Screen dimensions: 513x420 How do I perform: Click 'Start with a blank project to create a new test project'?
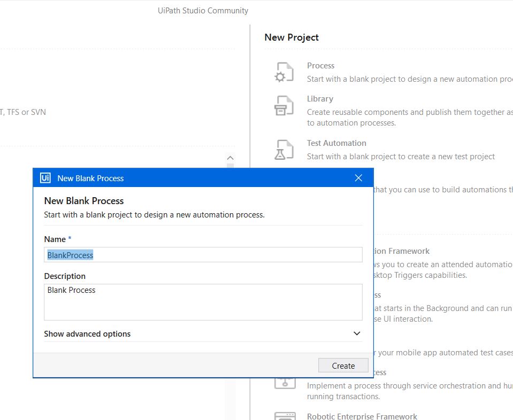click(401, 157)
